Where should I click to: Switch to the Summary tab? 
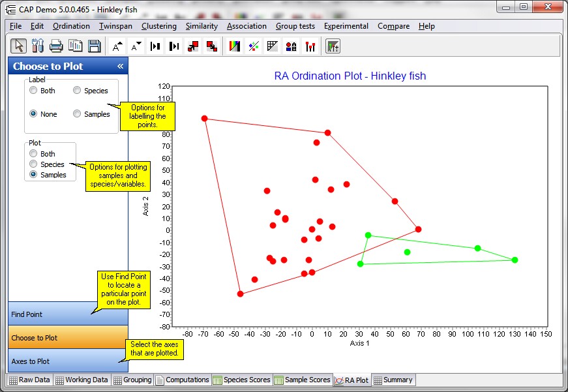tap(393, 380)
